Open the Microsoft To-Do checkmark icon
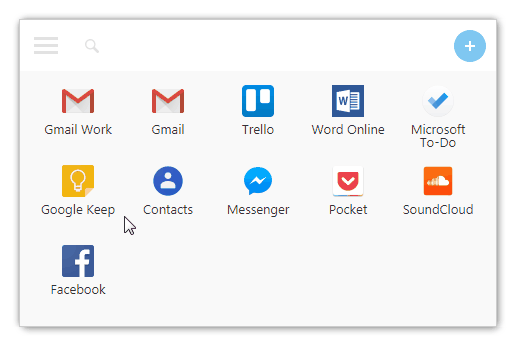516x360 pixels. pos(438,101)
